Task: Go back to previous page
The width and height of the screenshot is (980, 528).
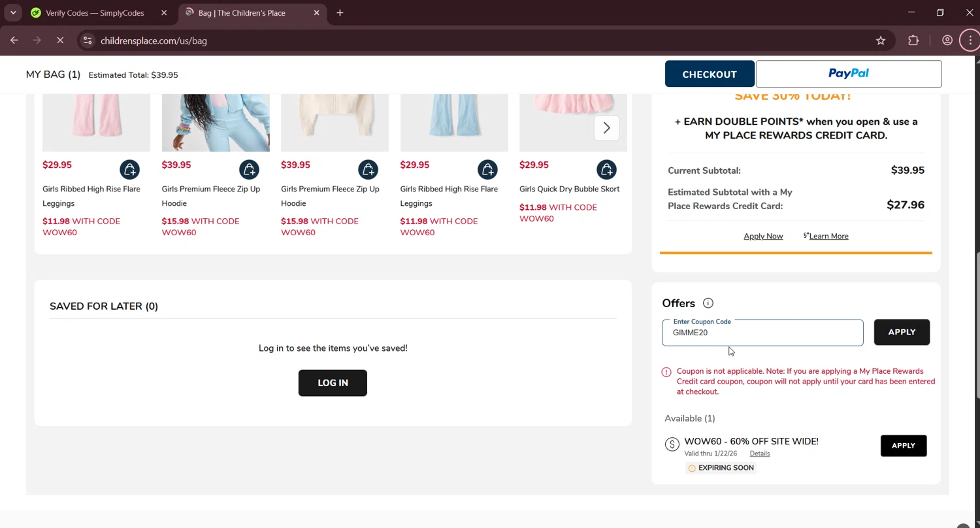Action: pos(14,41)
